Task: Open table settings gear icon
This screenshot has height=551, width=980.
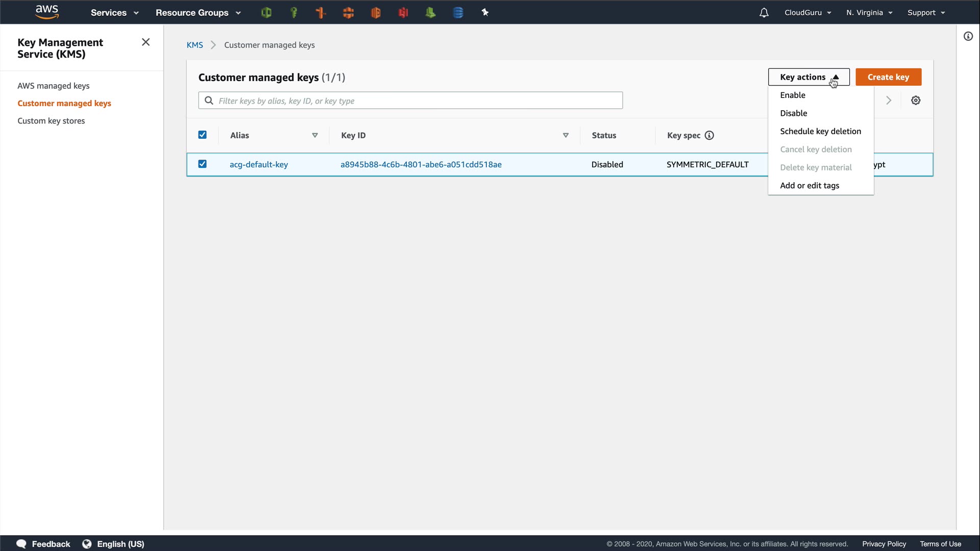Action: [x=916, y=101]
